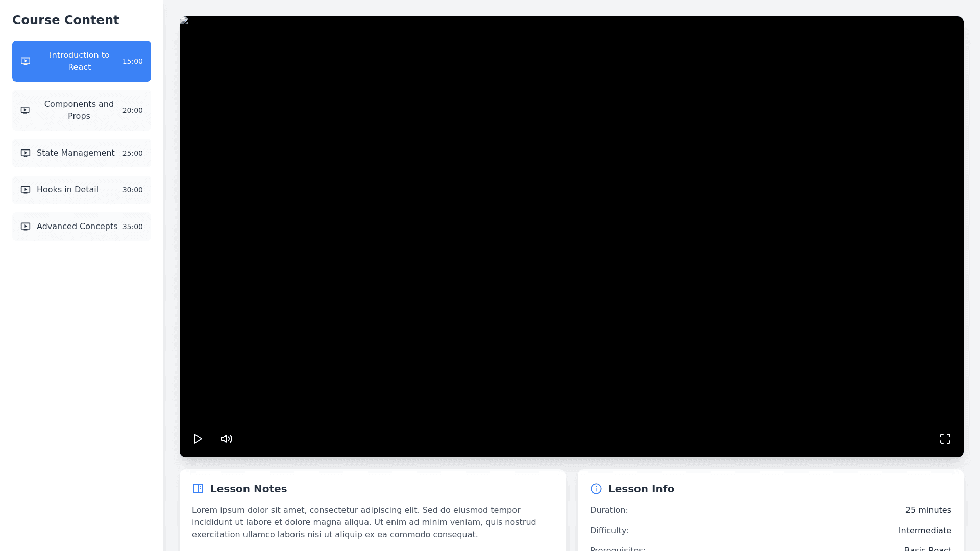Viewport: 980px width, 551px height.
Task: Click the Lesson Info heading
Action: 641,489
